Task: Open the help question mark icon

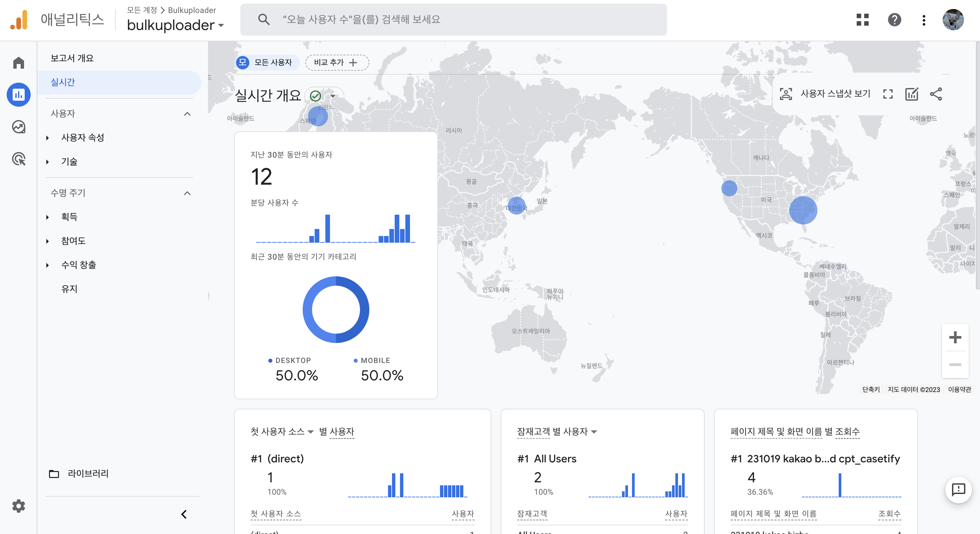Action: click(x=894, y=20)
